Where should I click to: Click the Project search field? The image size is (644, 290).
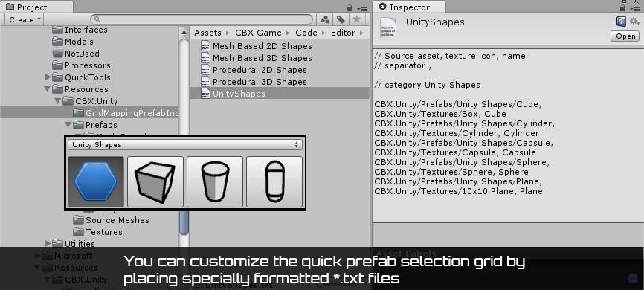202,19
